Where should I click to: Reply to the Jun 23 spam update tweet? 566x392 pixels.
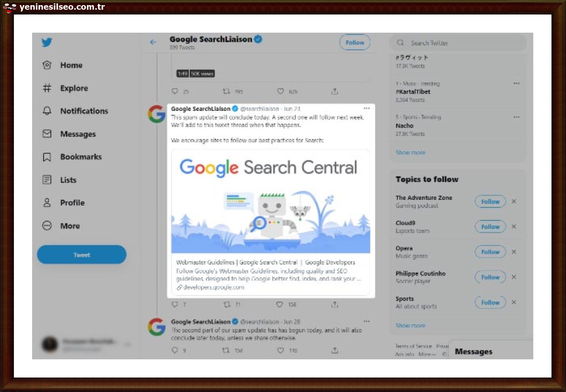[x=175, y=304]
